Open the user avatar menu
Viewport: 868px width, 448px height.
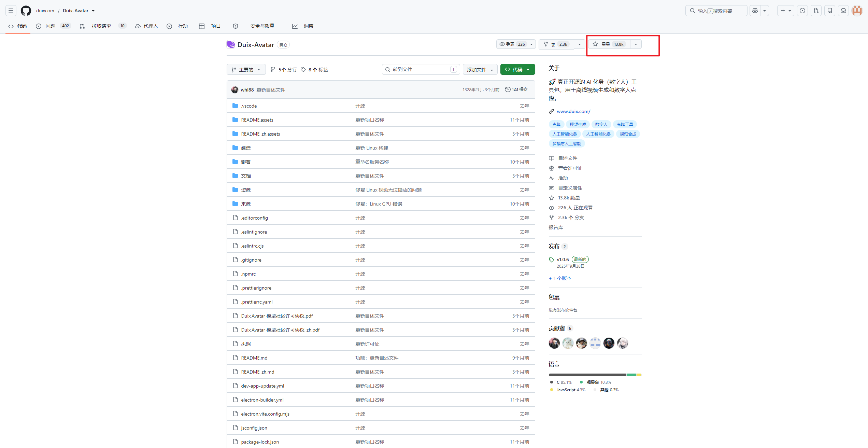857,11
